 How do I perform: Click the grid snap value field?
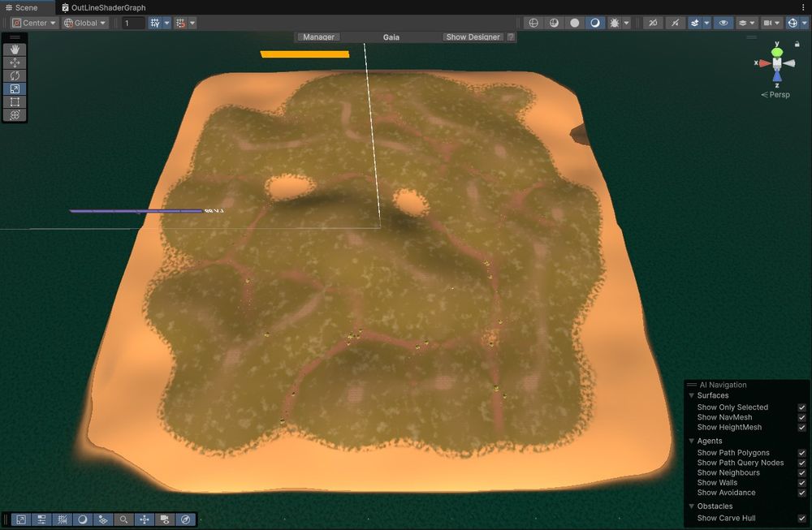tap(133, 23)
